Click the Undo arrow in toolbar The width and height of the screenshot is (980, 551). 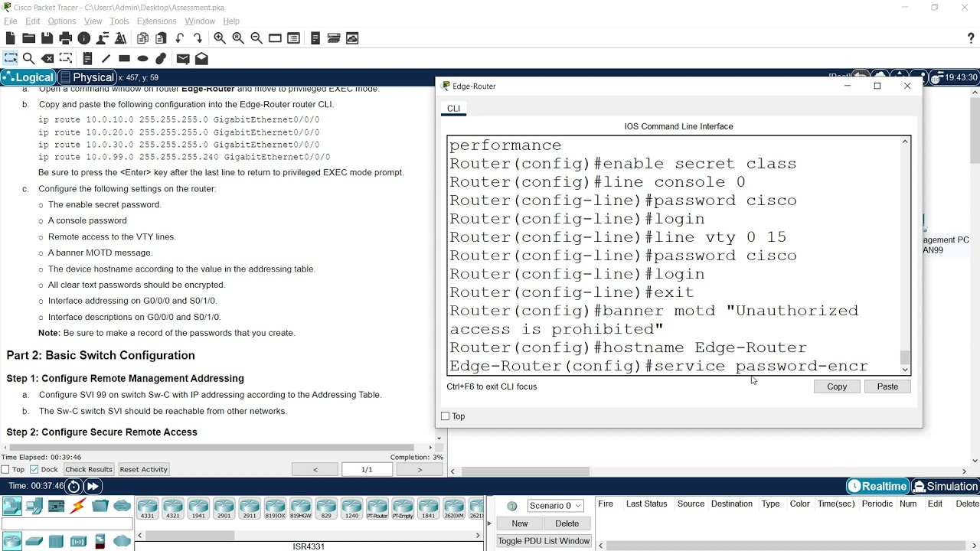point(179,38)
